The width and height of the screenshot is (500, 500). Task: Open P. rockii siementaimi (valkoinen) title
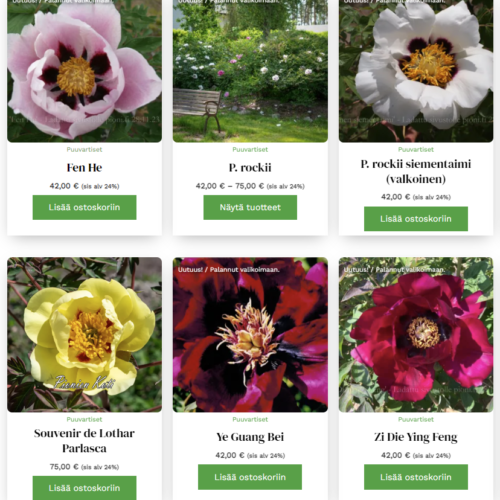416,171
